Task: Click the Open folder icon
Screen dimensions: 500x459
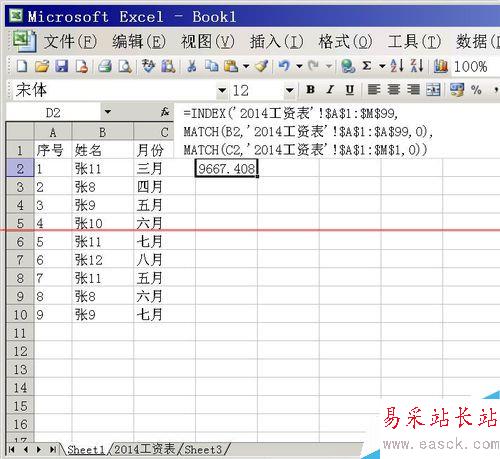Action: tap(42, 66)
